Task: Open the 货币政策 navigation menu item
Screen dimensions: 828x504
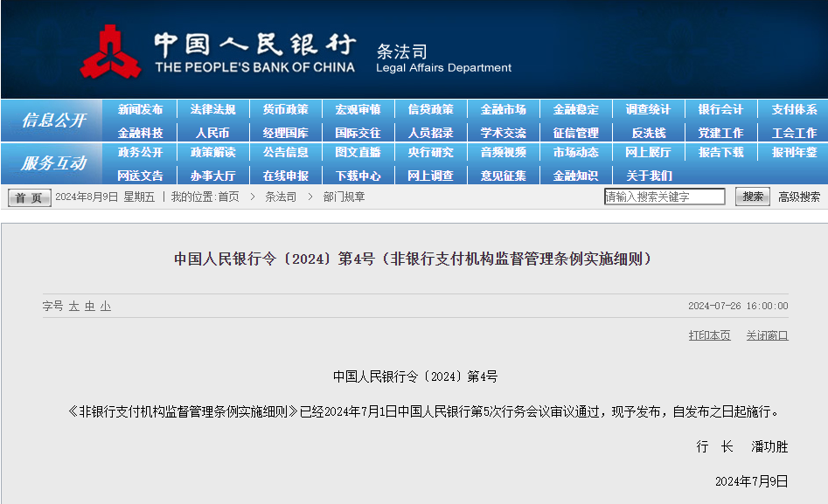Action: (x=285, y=110)
